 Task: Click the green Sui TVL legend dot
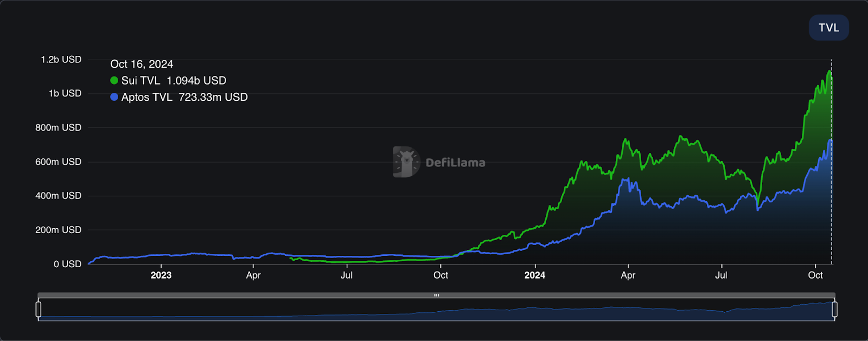coord(114,80)
